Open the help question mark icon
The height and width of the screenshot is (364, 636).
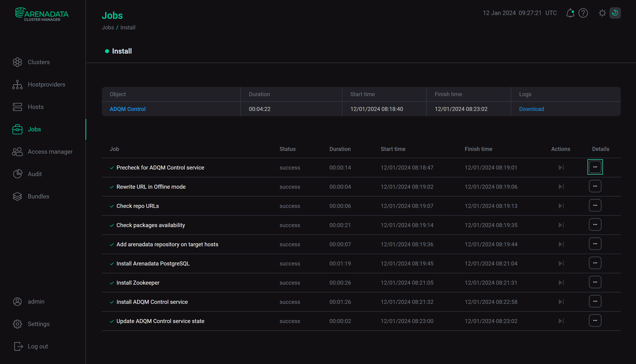(x=583, y=13)
